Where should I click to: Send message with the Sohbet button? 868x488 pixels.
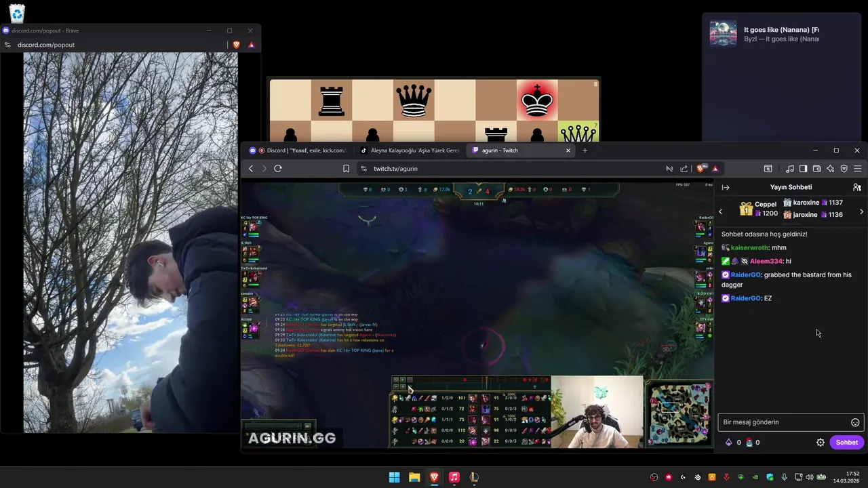click(x=847, y=443)
